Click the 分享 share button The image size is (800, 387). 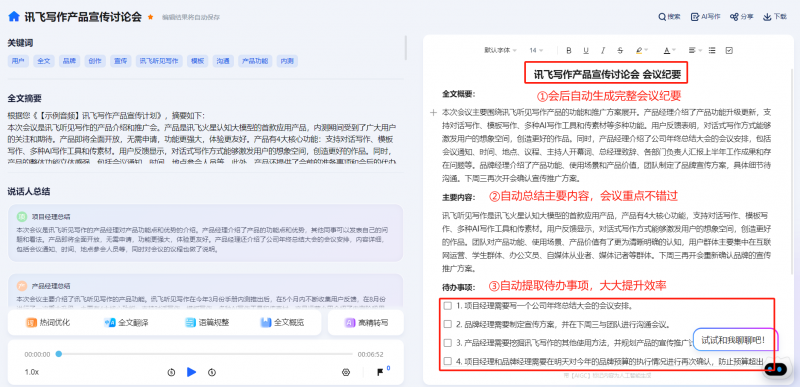pos(742,16)
